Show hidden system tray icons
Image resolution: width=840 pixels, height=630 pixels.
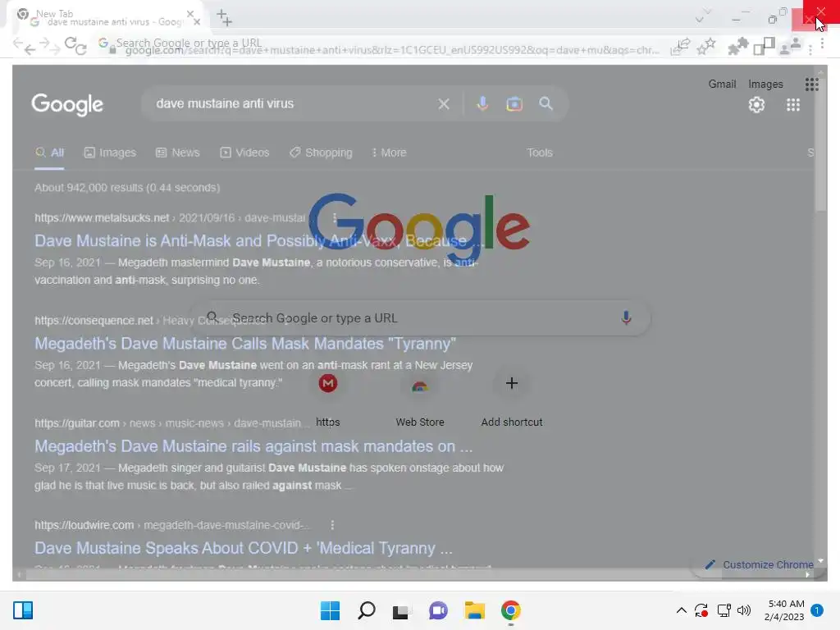tap(682, 610)
